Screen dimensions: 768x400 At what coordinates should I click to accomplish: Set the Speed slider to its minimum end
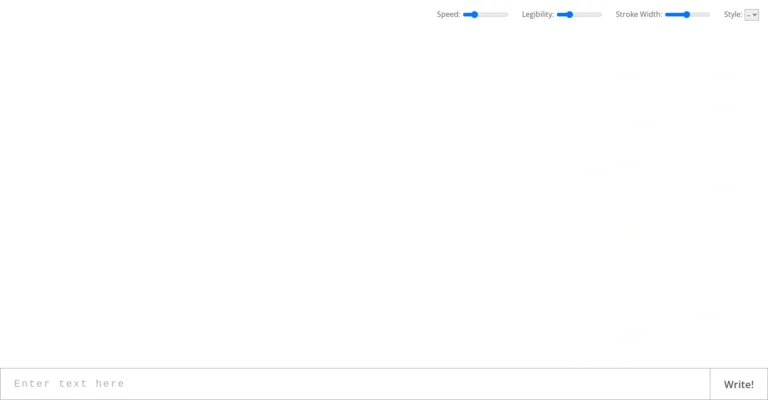(464, 15)
